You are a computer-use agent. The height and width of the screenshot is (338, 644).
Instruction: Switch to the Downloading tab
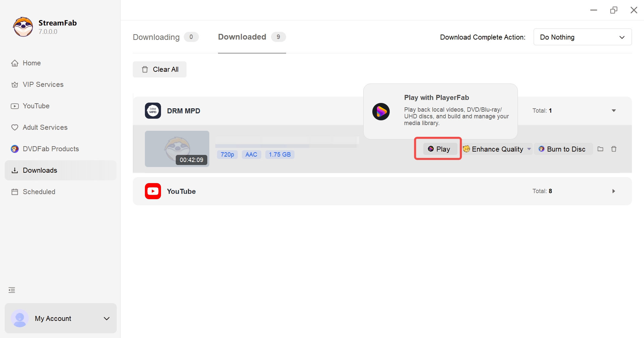[x=156, y=37]
